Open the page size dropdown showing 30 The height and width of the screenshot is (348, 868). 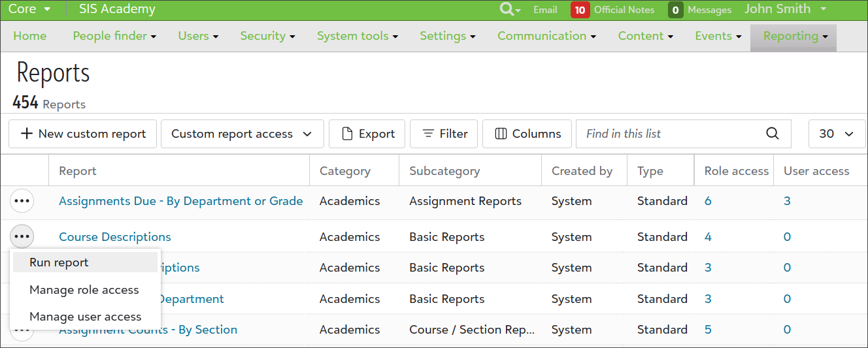tap(837, 134)
